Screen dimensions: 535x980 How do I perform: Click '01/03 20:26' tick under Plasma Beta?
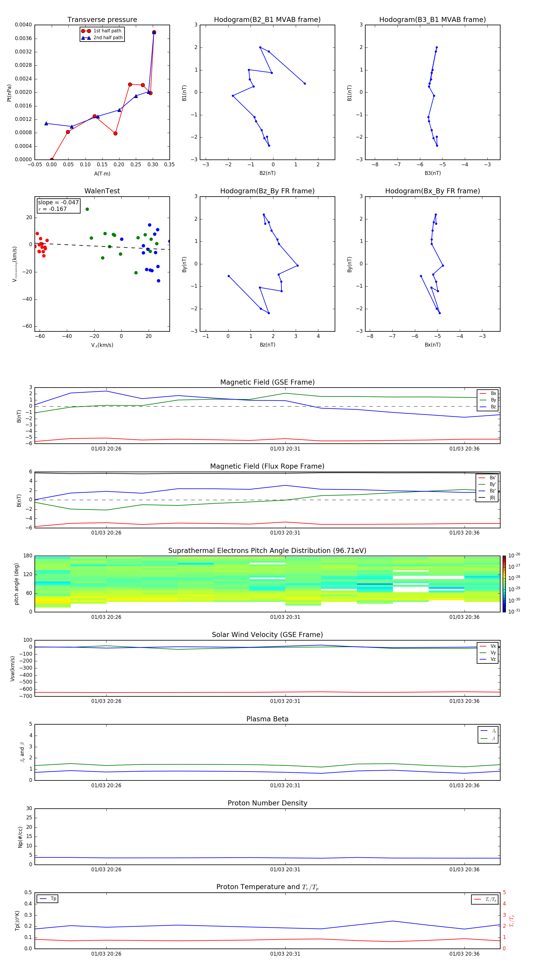click(106, 785)
